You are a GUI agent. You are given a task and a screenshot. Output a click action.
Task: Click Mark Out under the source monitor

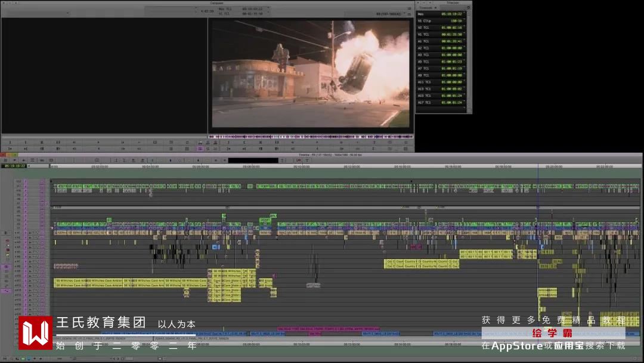click(26, 142)
